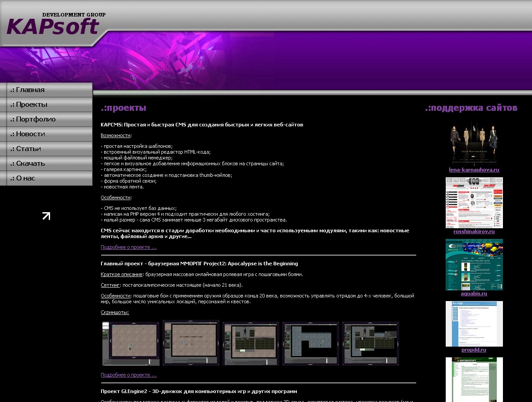Open the lena-karnauhova fashion site thumbnail
Viewport: 532px width, 402px height.
click(x=474, y=143)
